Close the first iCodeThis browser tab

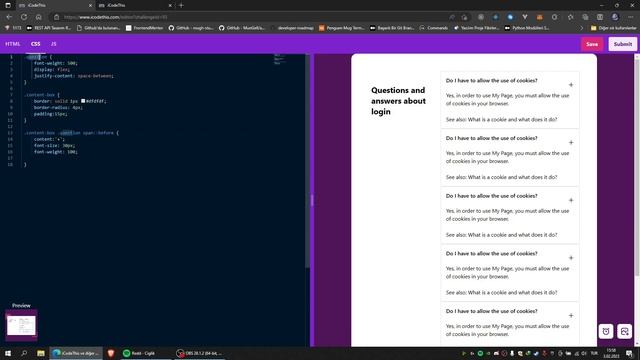point(90,5)
